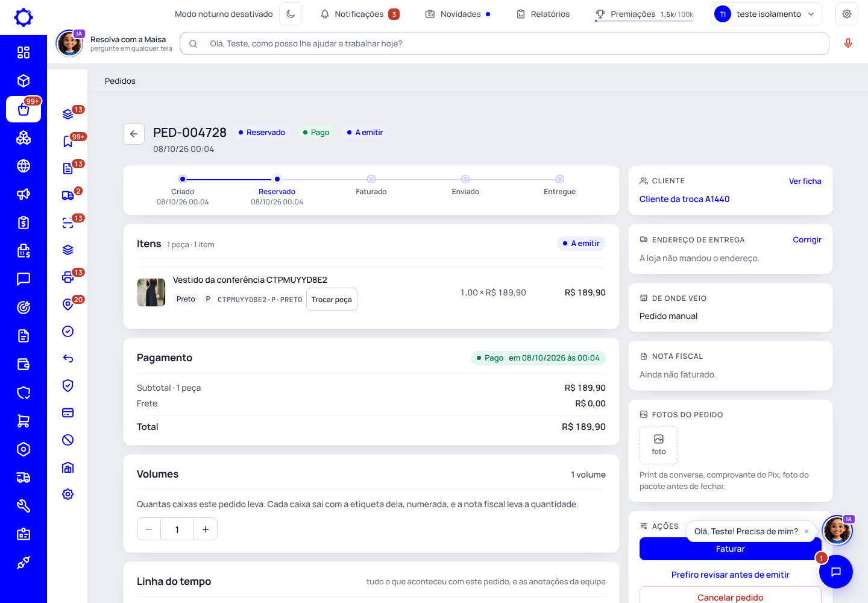The image size is (868, 603).
Task: Toggle night mode with the moon button
Action: point(291,14)
